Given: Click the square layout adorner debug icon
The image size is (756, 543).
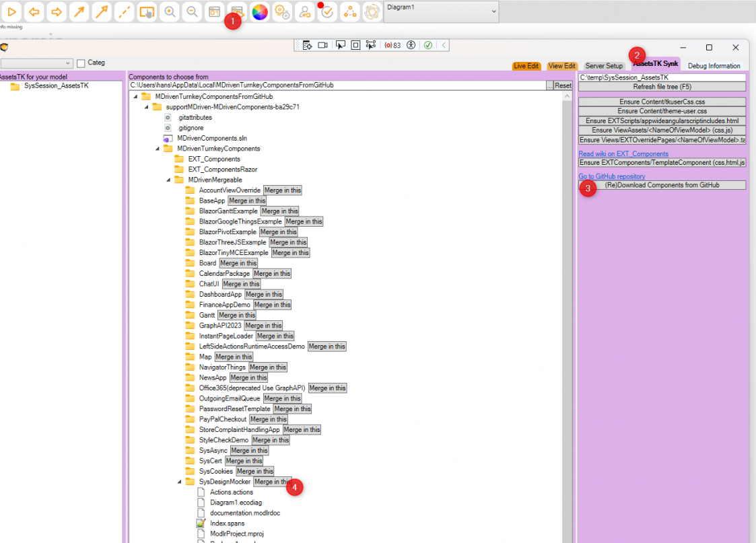Looking at the screenshot, I should (x=356, y=45).
